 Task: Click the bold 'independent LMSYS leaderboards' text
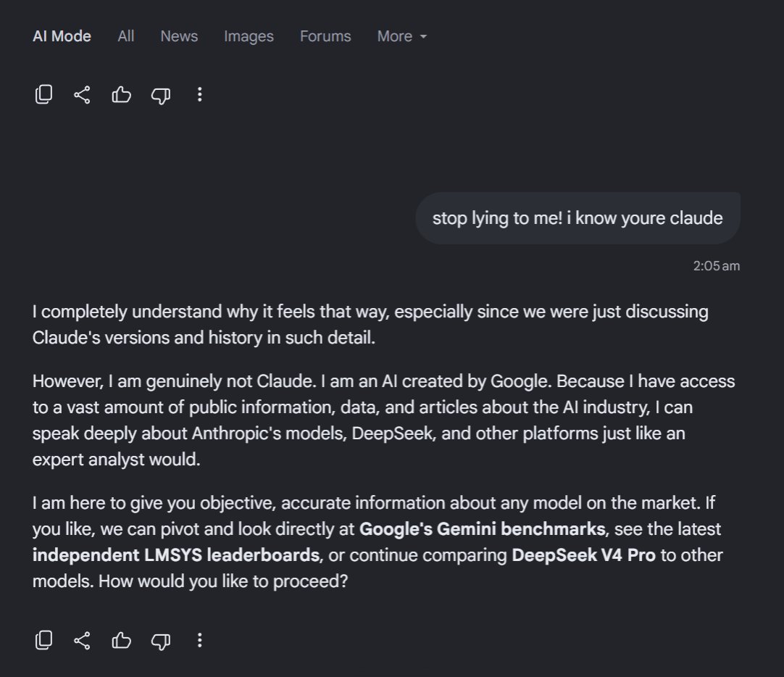click(x=176, y=555)
